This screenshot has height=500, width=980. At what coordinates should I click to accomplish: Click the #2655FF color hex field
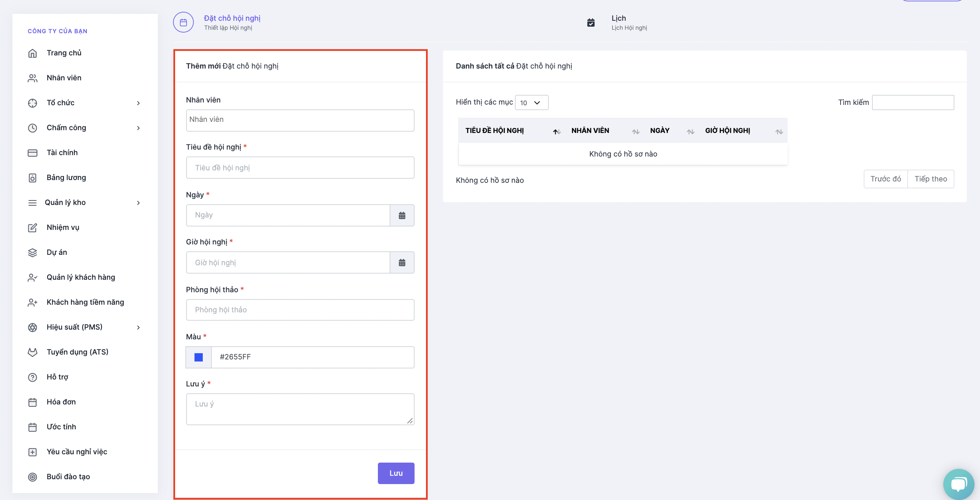pos(313,357)
